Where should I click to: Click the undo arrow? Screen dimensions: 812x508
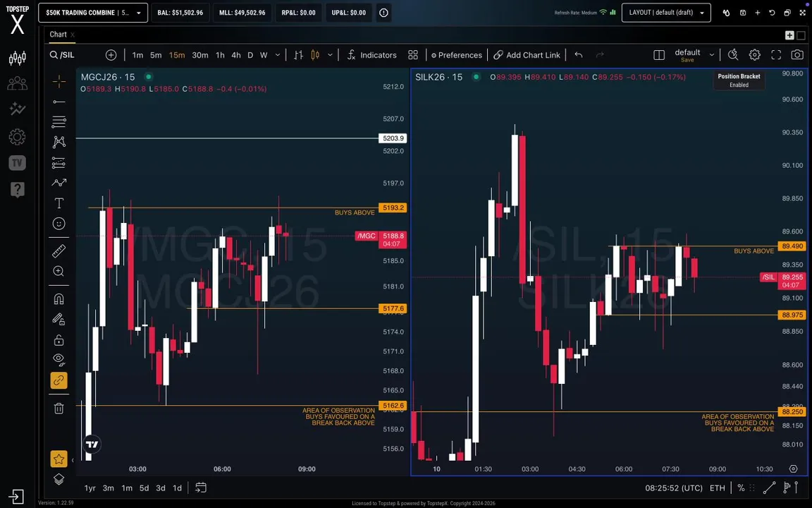coord(579,55)
